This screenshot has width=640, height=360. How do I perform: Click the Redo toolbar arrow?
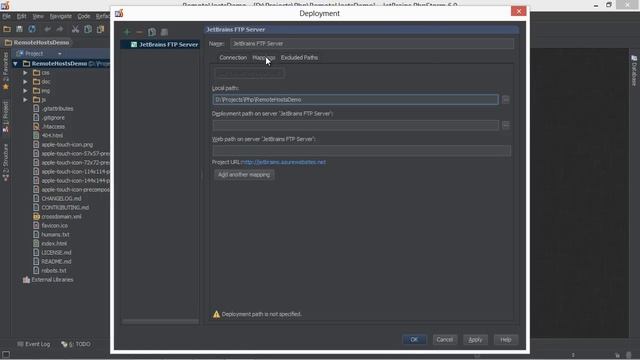point(60,29)
